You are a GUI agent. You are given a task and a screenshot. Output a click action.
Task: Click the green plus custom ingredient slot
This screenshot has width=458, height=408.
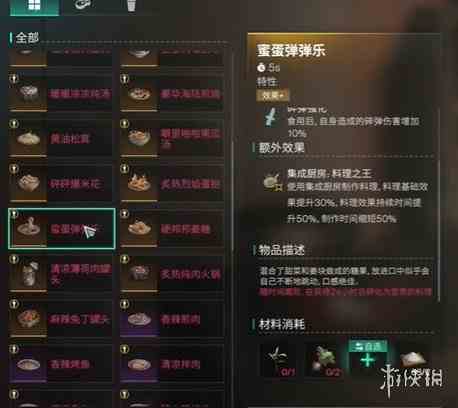click(x=368, y=361)
